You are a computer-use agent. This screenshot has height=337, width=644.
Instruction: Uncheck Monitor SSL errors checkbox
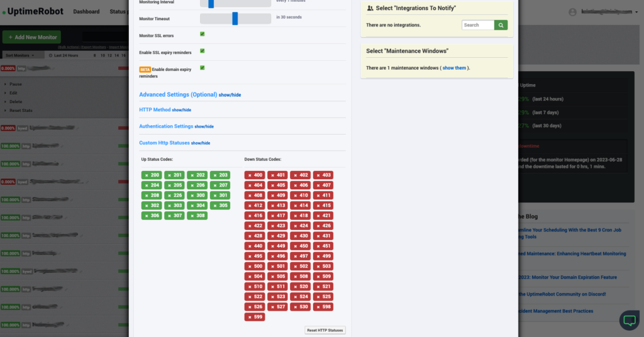click(x=202, y=34)
